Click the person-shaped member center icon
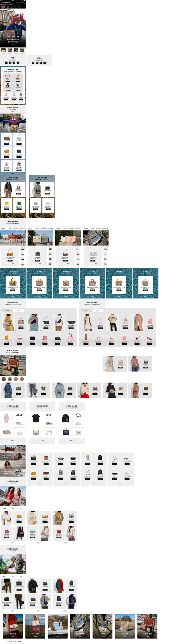 coord(14,95)
